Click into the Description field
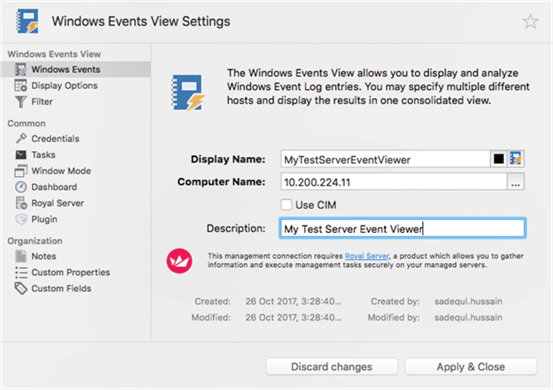Viewport: 553px width, 390px height. [x=402, y=228]
